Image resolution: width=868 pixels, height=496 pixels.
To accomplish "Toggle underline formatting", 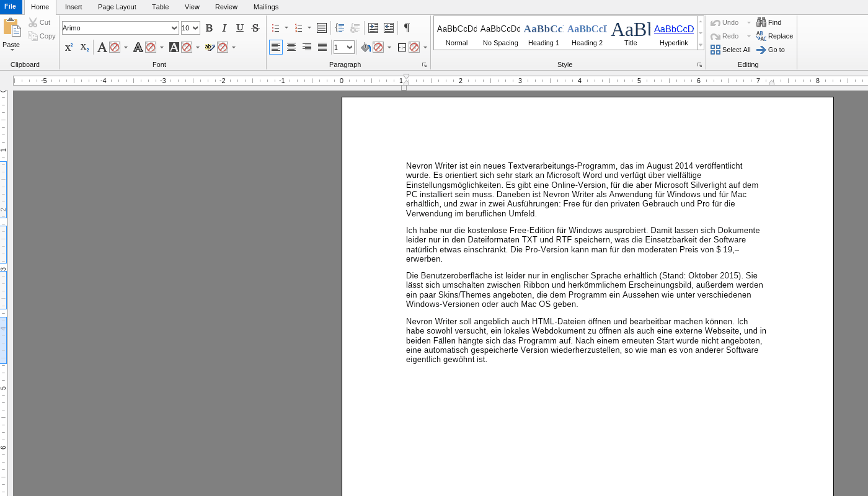I will pos(240,28).
